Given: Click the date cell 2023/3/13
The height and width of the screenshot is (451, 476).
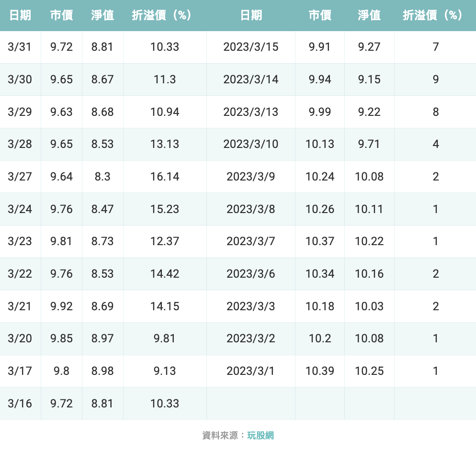Looking at the screenshot, I should 251,112.
